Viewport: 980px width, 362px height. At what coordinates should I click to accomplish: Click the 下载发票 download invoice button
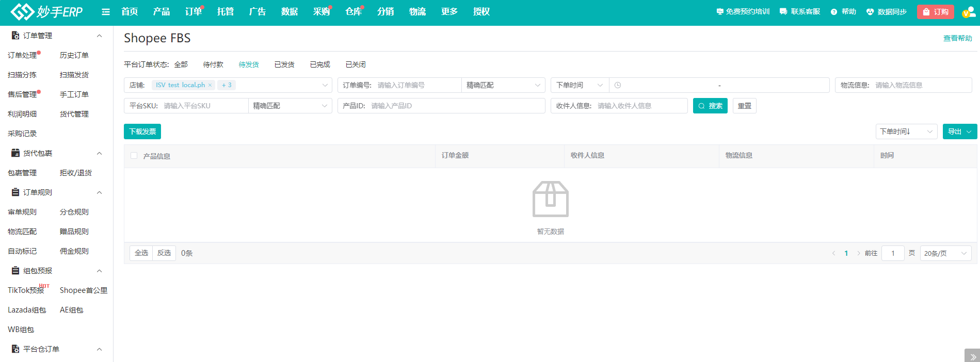pyautogui.click(x=142, y=131)
